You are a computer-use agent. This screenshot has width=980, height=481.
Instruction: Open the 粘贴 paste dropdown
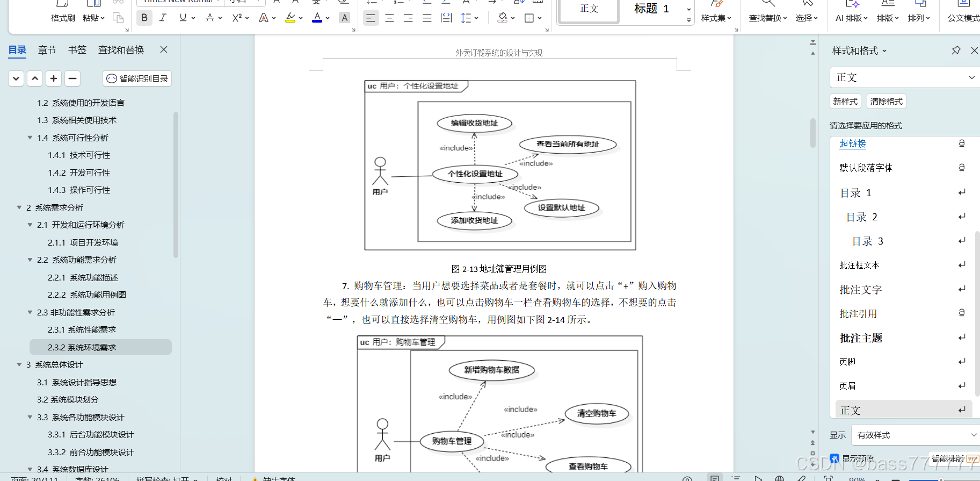(x=93, y=18)
